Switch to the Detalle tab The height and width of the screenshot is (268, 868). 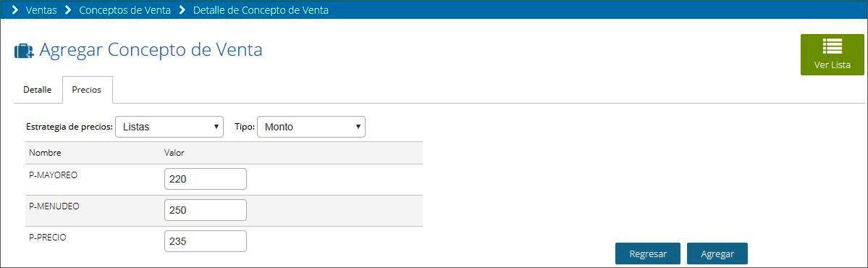click(x=38, y=90)
